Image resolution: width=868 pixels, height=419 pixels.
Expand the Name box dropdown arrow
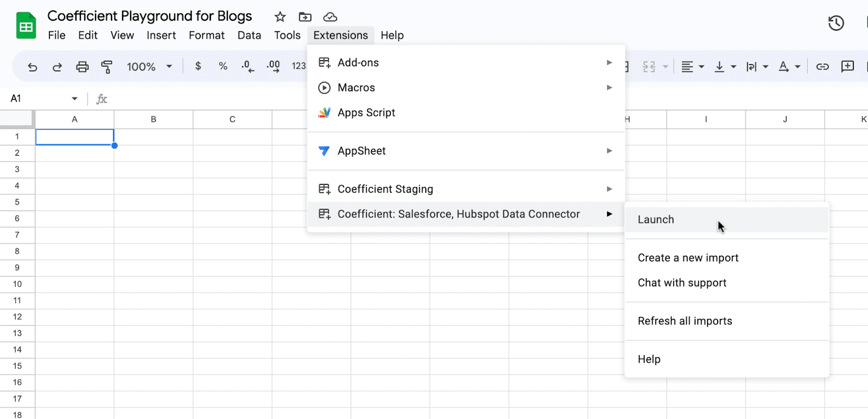(x=74, y=99)
